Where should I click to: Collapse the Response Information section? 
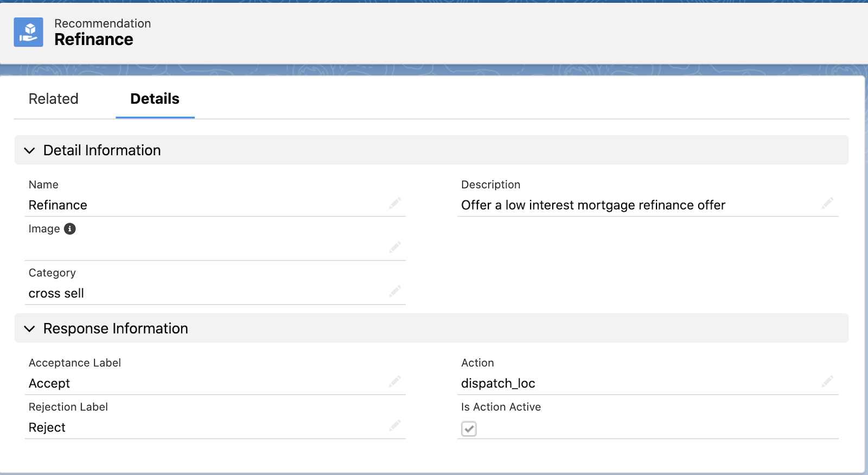(x=30, y=328)
